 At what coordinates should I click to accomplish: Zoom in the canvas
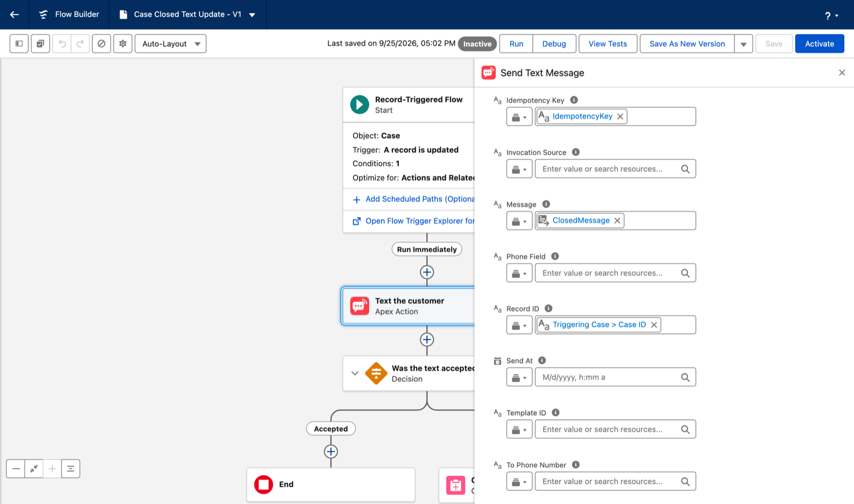tap(52, 469)
